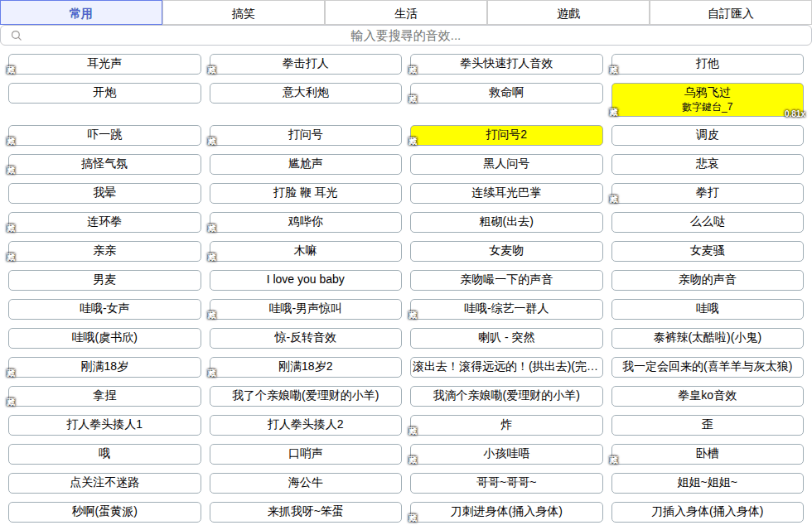This screenshot has width=812, height=530.
Task: Play the 亲吻嘬一下的声音 sound
Action: click(506, 281)
